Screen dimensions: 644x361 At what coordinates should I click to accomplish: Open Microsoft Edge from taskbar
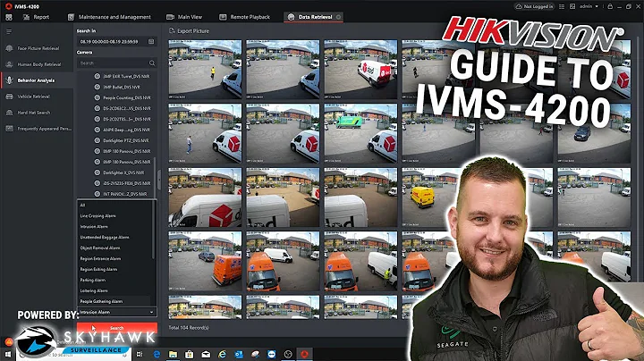pyautogui.click(x=157, y=354)
